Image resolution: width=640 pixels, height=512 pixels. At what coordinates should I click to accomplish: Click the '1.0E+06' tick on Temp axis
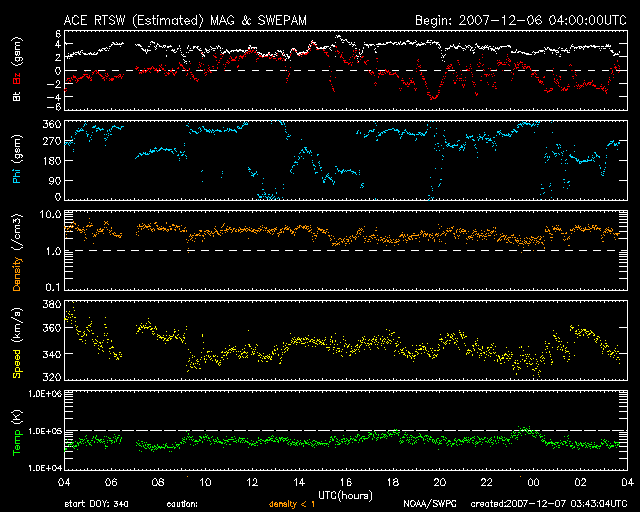point(45,394)
